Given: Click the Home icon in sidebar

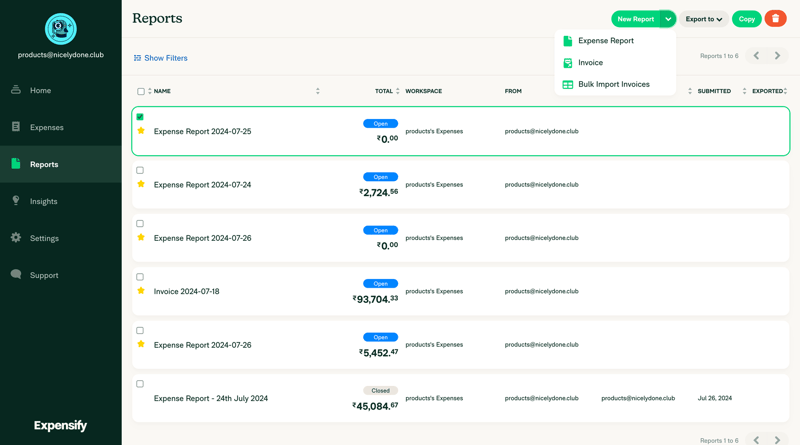Looking at the screenshot, I should 16,90.
